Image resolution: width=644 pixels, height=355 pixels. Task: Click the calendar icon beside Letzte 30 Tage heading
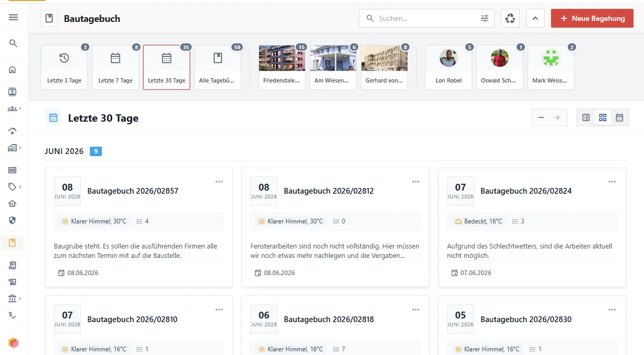[53, 118]
